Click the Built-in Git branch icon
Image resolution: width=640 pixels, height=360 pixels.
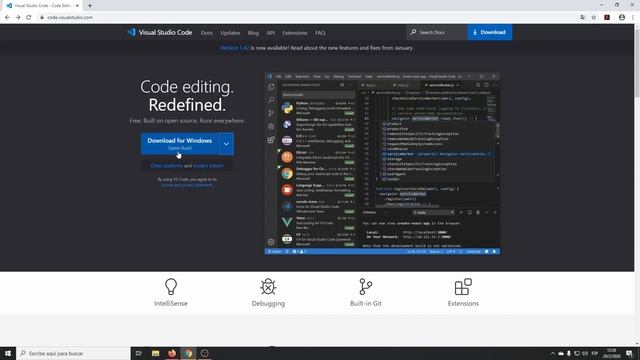(366, 287)
